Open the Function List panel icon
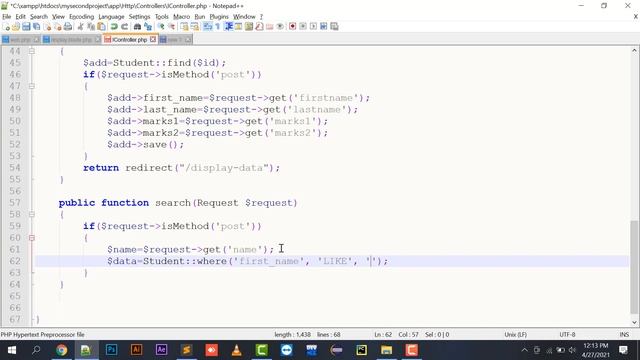640x360 pixels. click(259, 27)
